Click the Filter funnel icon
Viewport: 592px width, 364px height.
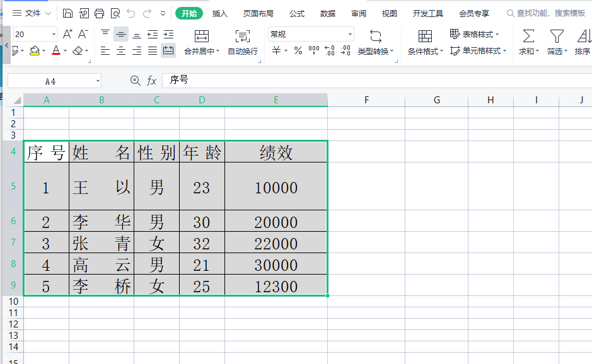click(x=557, y=37)
